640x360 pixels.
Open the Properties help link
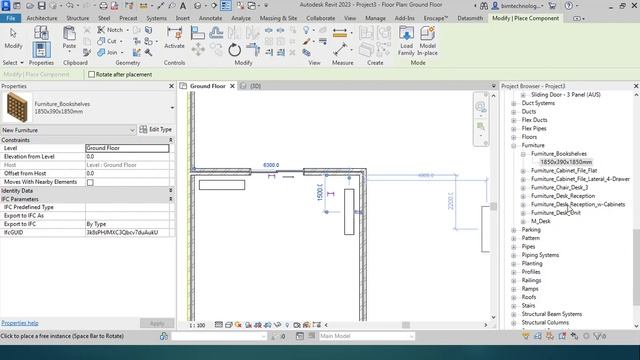[20, 323]
